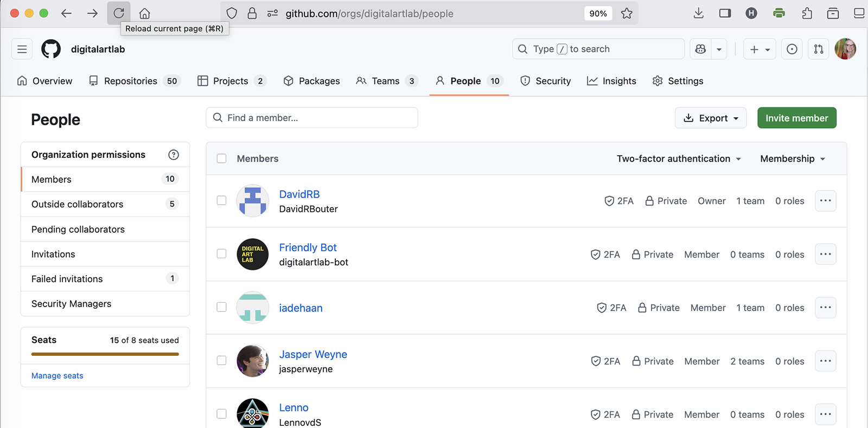
Task: Tick the select-all Members checkbox
Action: [x=221, y=158]
